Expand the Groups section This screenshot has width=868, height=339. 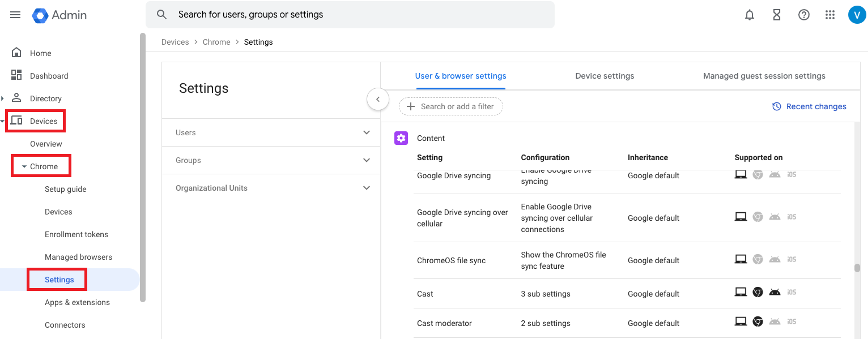pos(367,160)
